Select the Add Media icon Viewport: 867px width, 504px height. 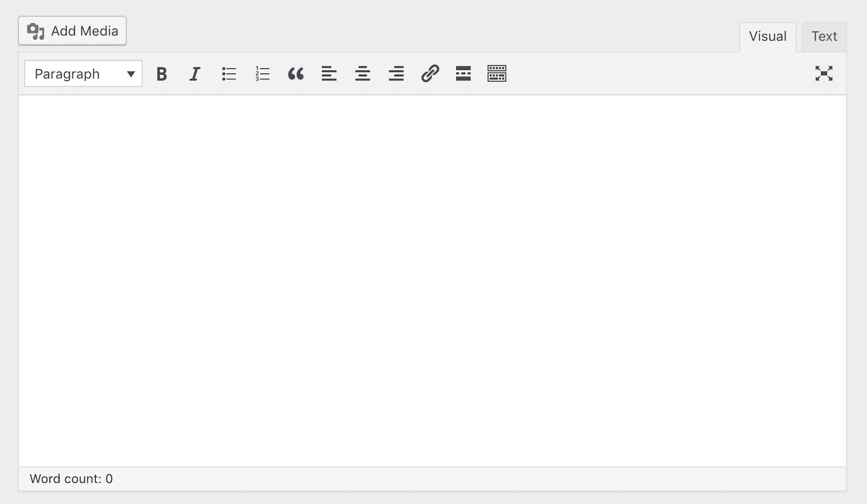coord(36,31)
